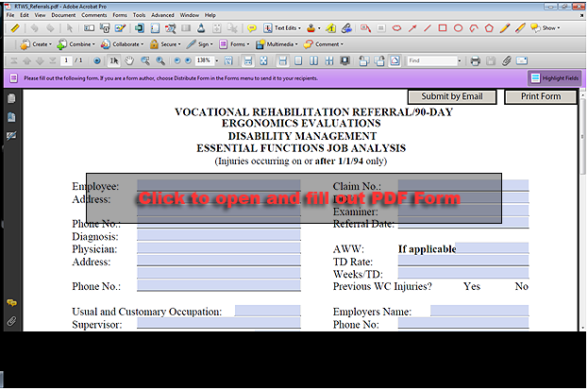Image resolution: width=588 pixels, height=390 pixels.
Task: Open the Document menu
Action: (x=63, y=15)
